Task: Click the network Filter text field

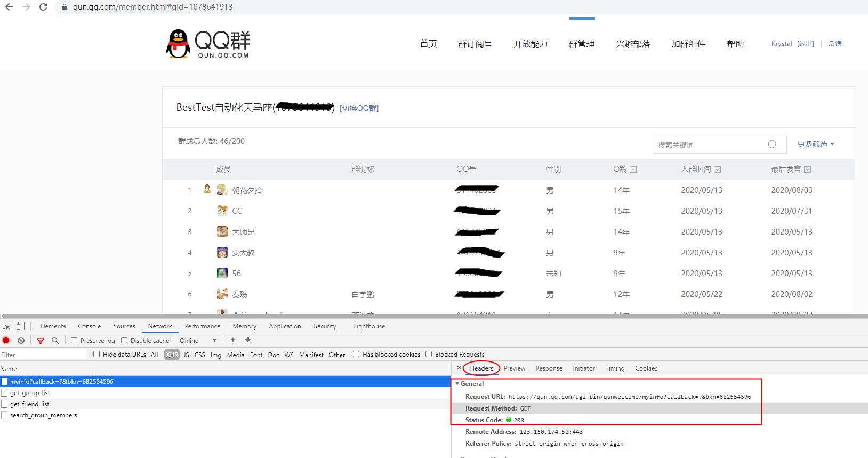Action: coord(43,355)
